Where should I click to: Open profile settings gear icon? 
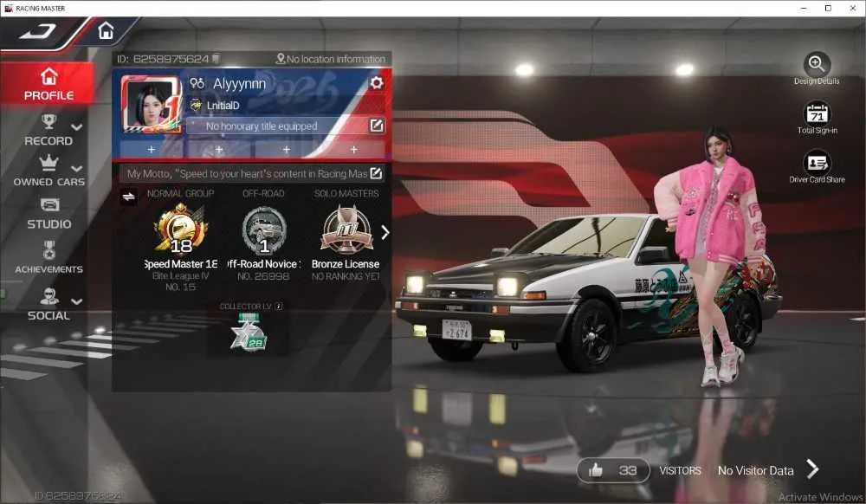coord(377,83)
